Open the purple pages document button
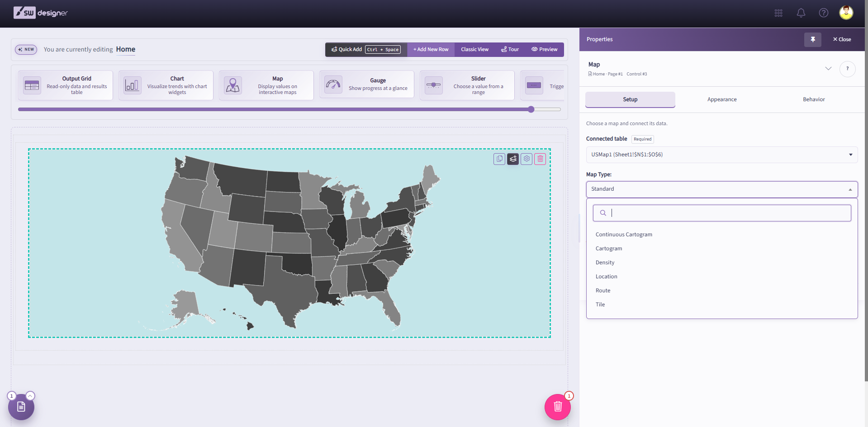868x427 pixels. (x=21, y=407)
